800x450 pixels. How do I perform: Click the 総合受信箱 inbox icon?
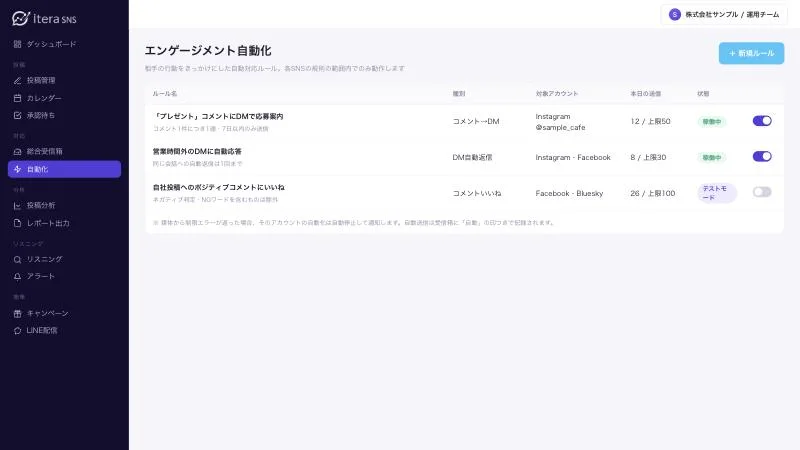pos(17,152)
